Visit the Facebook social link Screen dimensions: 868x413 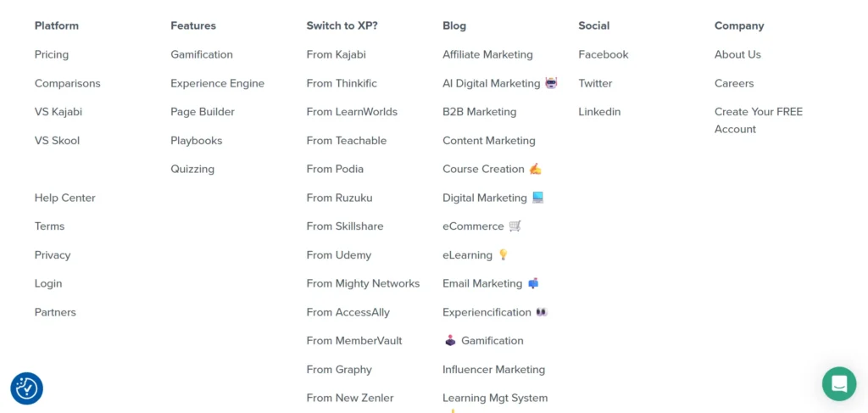(604, 54)
